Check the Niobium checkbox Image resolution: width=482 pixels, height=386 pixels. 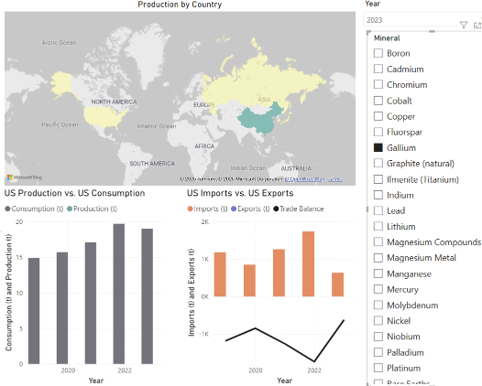tap(378, 336)
